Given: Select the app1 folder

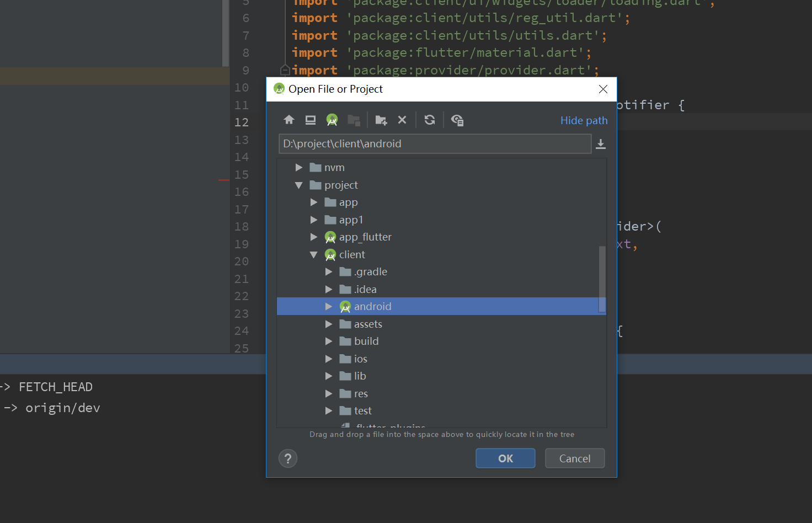Looking at the screenshot, I should 351,220.
